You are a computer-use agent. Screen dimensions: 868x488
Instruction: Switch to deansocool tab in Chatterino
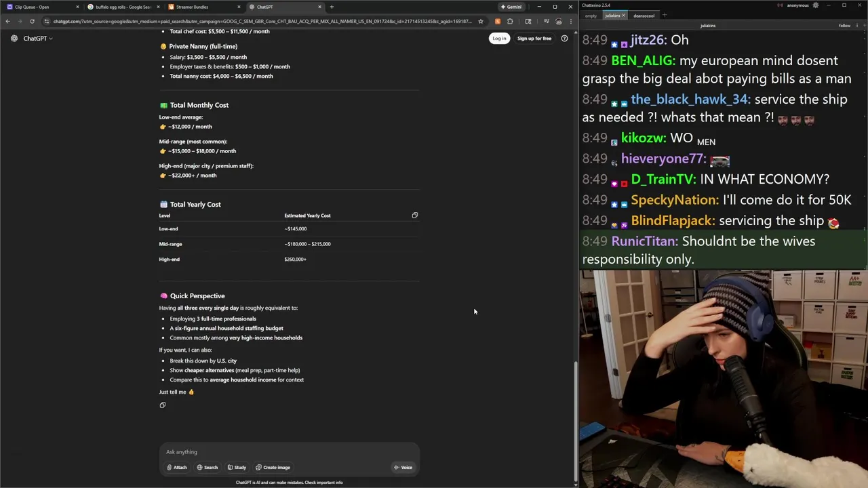[644, 15]
